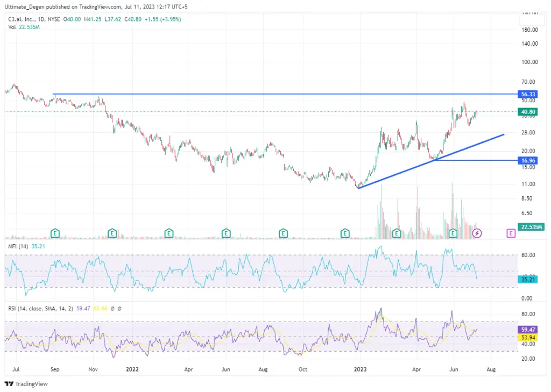This screenshot has width=551, height=392.
Task: Open the earnings E marker above Jun 2023
Action: click(453, 233)
